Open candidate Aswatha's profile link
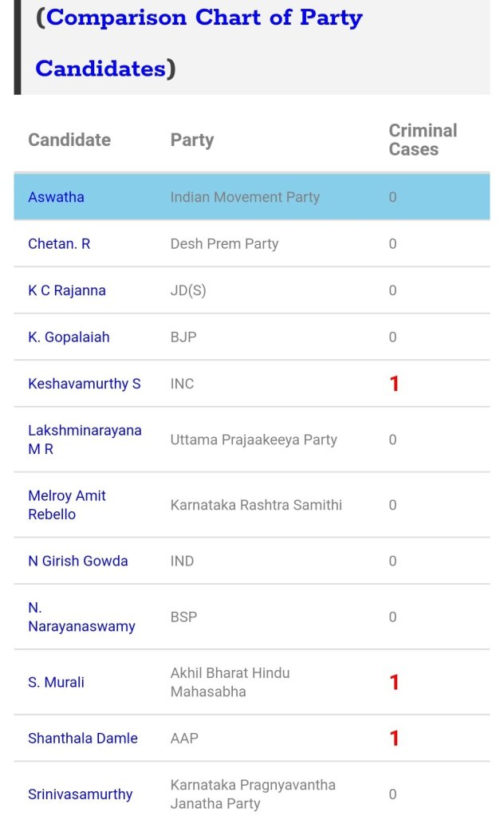Screen dimensions: 504x816 56,197
